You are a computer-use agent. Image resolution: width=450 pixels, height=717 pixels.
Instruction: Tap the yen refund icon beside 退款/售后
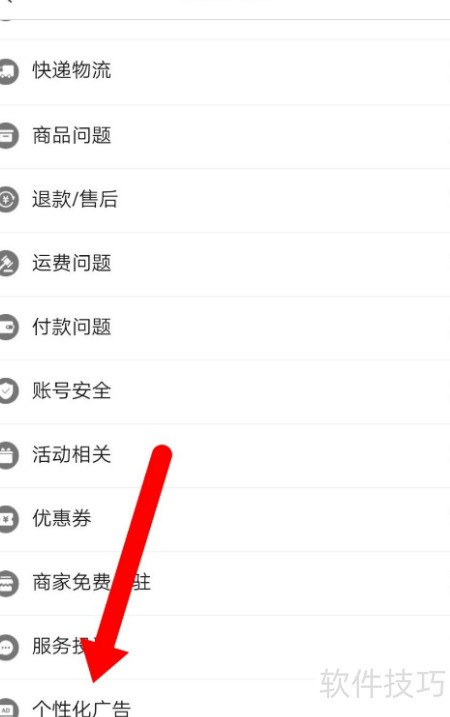[x=8, y=199]
